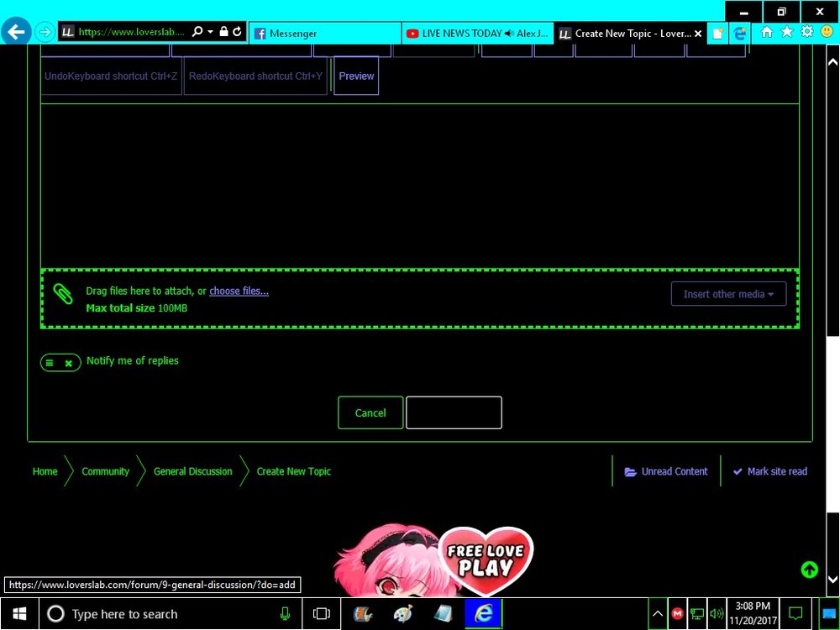Go to Community breadcrumb
Image resolution: width=840 pixels, height=630 pixels.
(x=106, y=471)
